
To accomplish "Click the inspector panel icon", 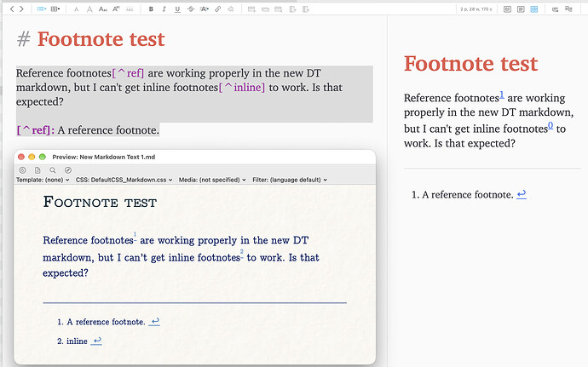I will point(556,9).
